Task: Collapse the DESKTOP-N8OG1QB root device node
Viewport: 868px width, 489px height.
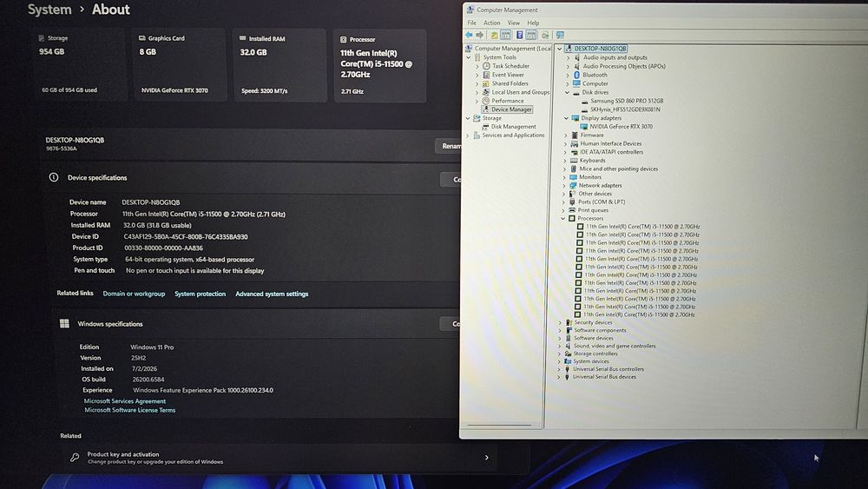Action: click(560, 49)
